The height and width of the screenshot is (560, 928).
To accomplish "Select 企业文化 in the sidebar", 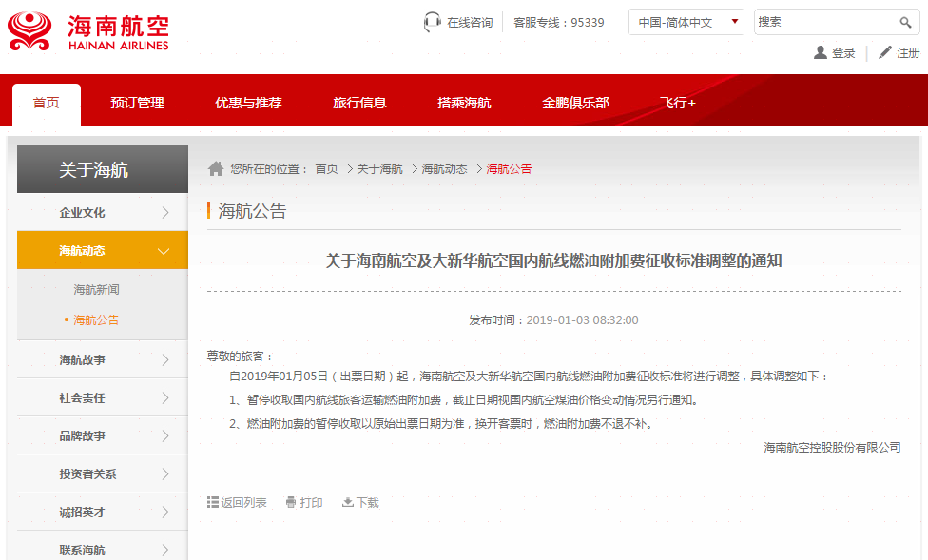I will pos(83,213).
